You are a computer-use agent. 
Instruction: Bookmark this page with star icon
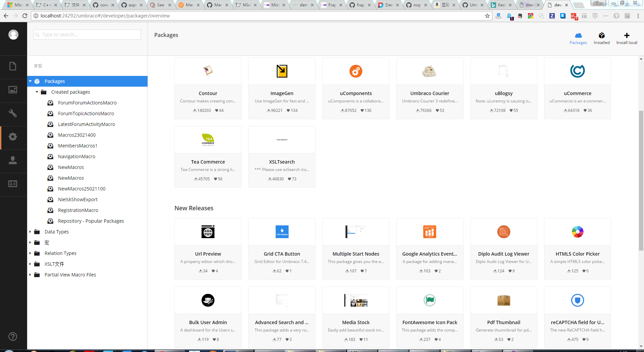tap(487, 16)
